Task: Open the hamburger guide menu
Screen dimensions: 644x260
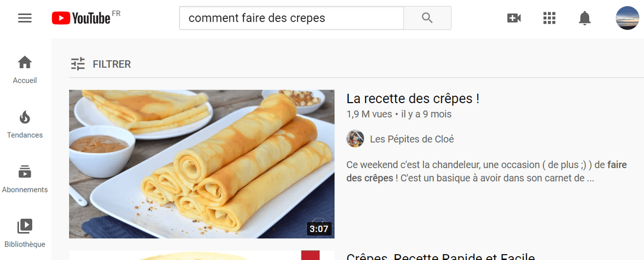Action: pos(25,18)
